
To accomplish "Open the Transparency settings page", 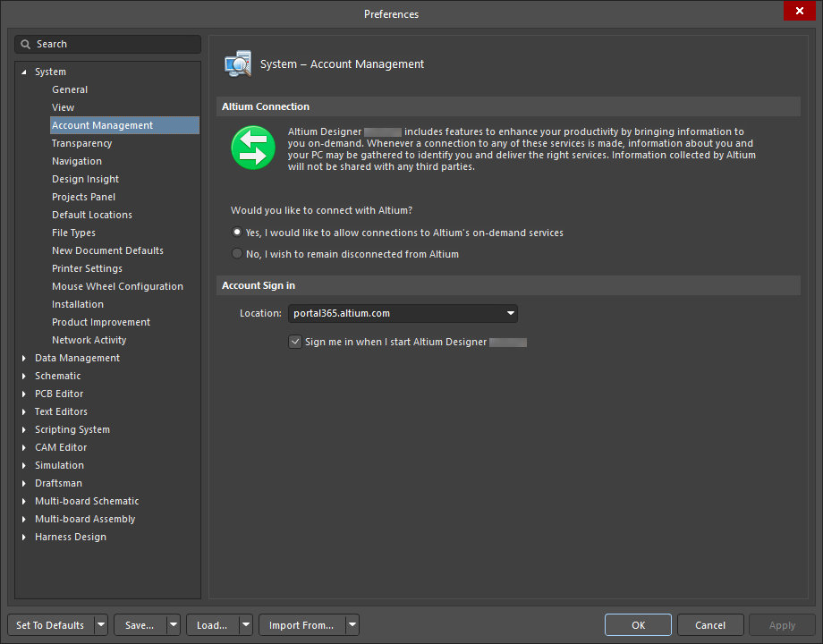I will tap(82, 143).
